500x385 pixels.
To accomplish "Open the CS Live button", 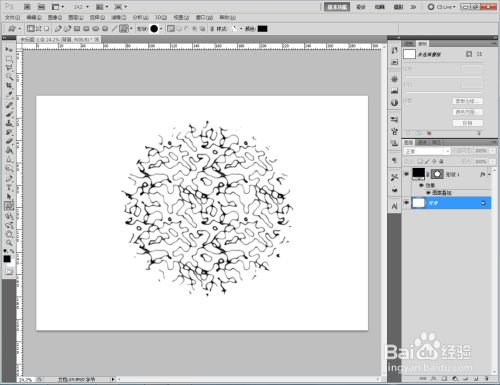I will [x=441, y=7].
